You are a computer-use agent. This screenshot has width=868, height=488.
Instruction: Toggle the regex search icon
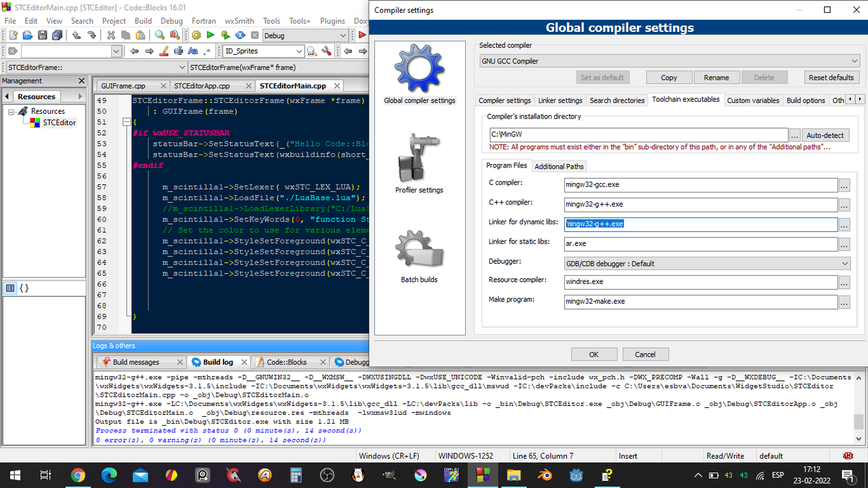(208, 51)
